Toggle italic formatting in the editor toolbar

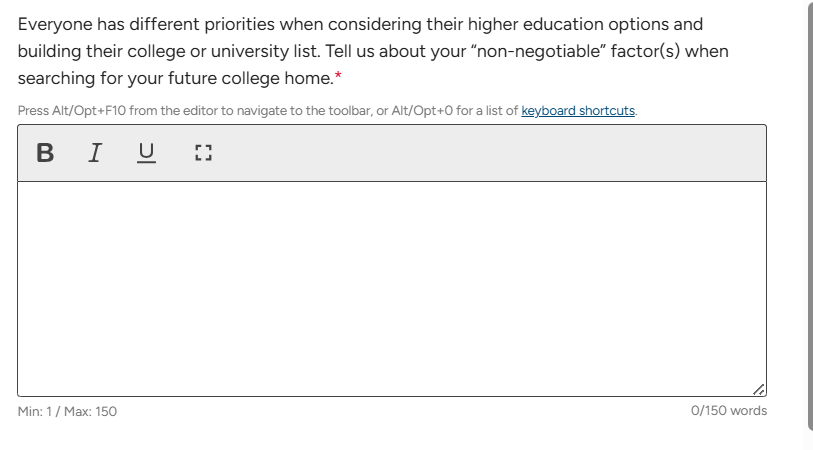point(95,153)
